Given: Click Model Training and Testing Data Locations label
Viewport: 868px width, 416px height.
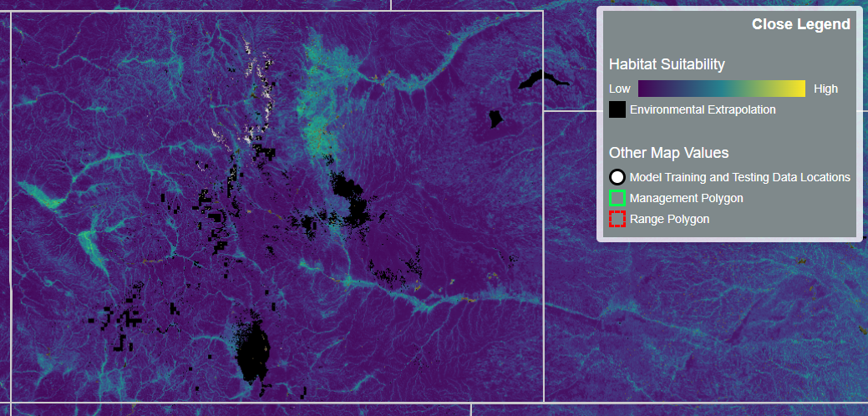Looking at the screenshot, I should pyautogui.click(x=739, y=177).
